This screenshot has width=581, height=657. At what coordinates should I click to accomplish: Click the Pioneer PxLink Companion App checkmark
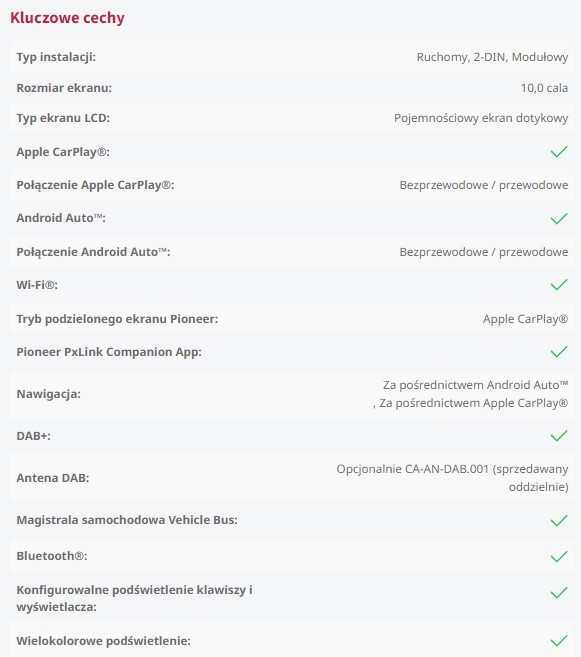[559, 352]
